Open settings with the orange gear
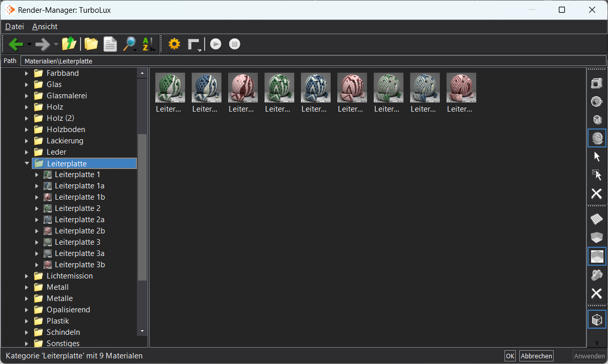608x364 pixels. 174,44
